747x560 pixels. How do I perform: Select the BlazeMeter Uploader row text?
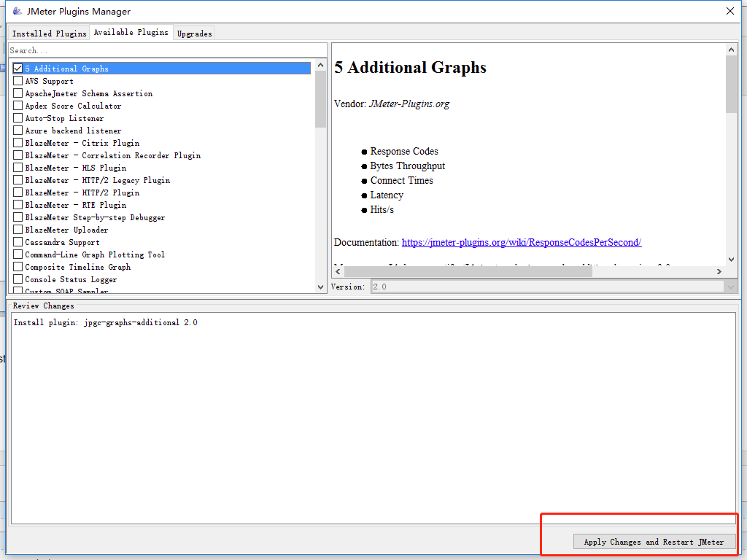[66, 230]
